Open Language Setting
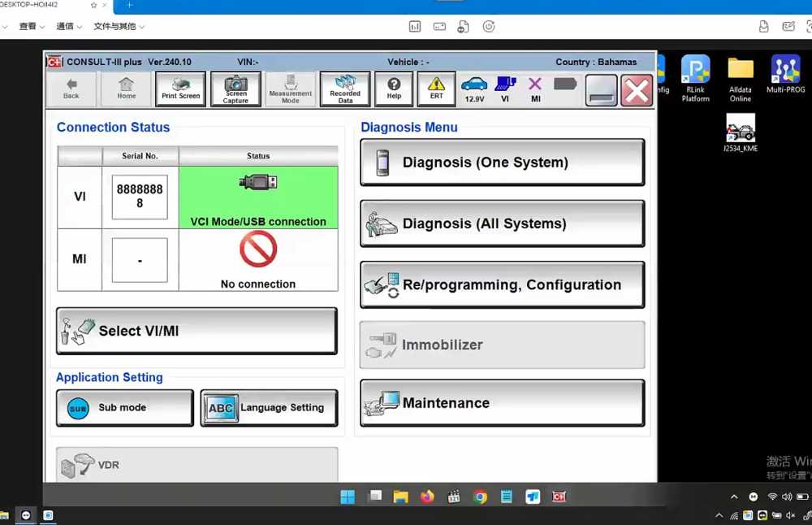Image resolution: width=812 pixels, height=525 pixels. tap(269, 408)
